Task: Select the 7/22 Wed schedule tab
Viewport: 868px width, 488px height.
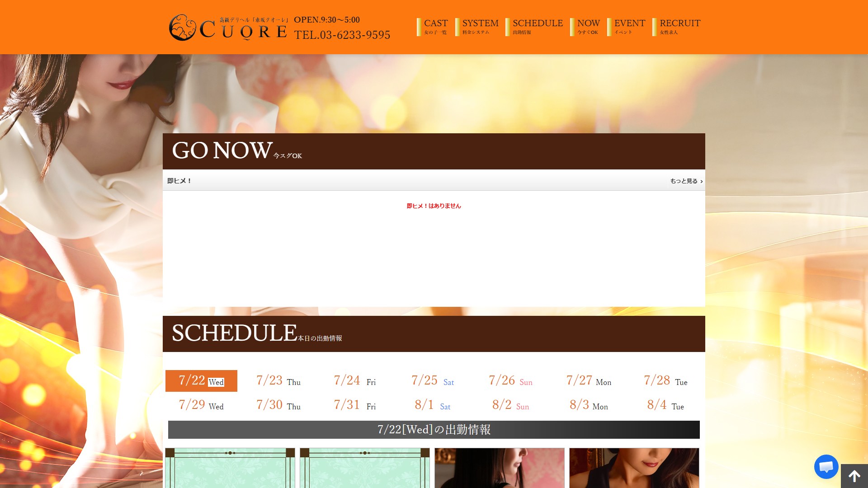Action: [x=201, y=381]
